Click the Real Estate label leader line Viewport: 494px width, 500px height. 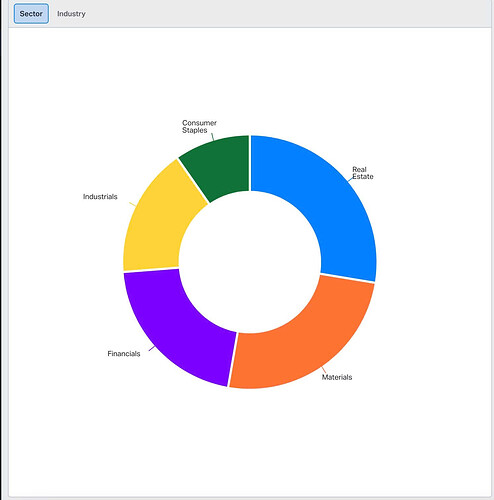(350, 179)
